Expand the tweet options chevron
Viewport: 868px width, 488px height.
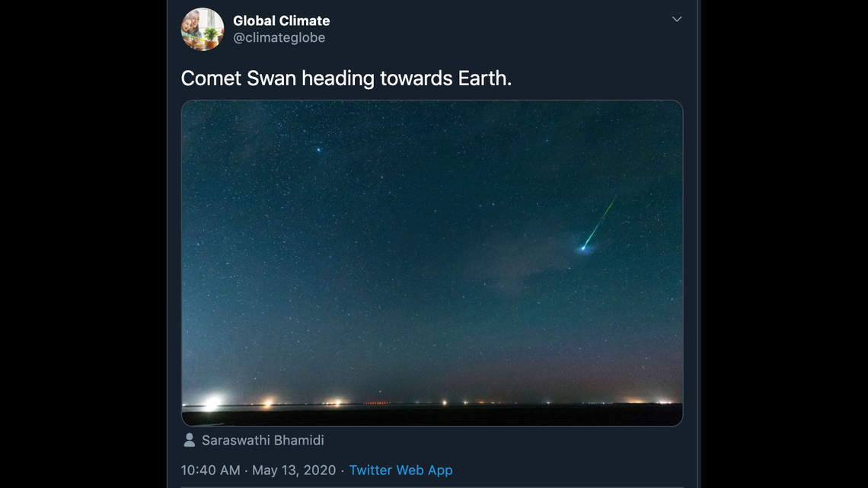pyautogui.click(x=676, y=19)
